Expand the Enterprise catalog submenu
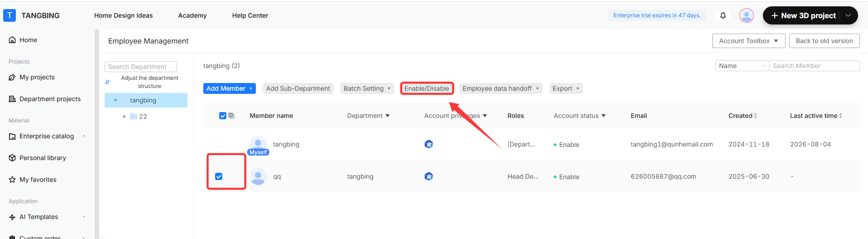 click(x=84, y=136)
